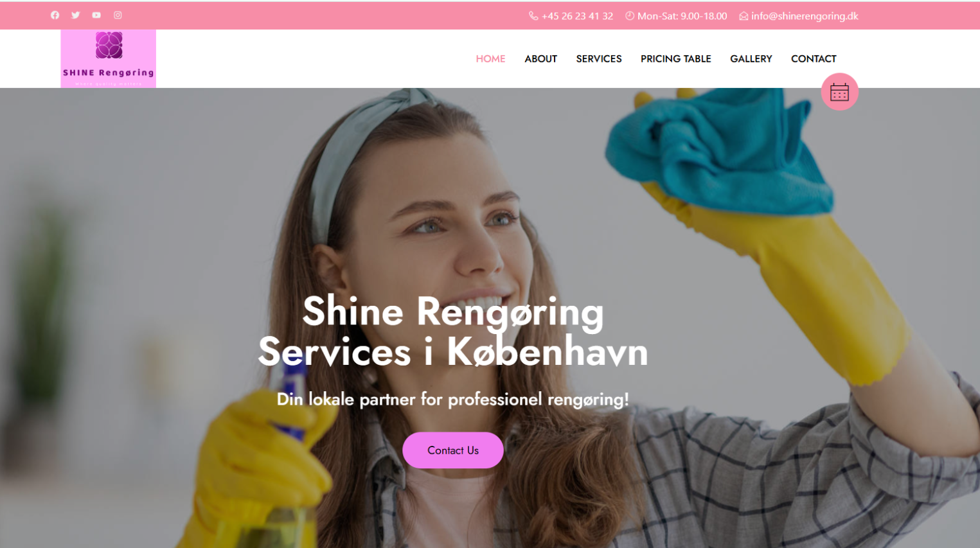This screenshot has width=980, height=548.
Task: Click the pink calendar booking icon
Action: point(839,92)
